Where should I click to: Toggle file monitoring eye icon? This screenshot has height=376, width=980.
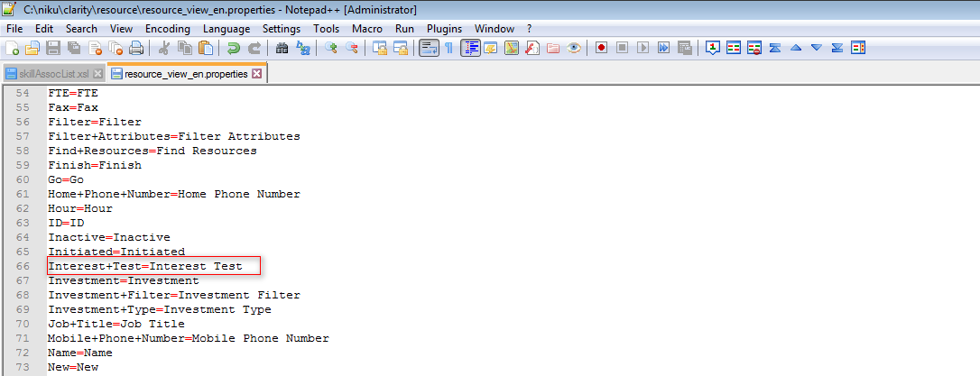[574, 48]
